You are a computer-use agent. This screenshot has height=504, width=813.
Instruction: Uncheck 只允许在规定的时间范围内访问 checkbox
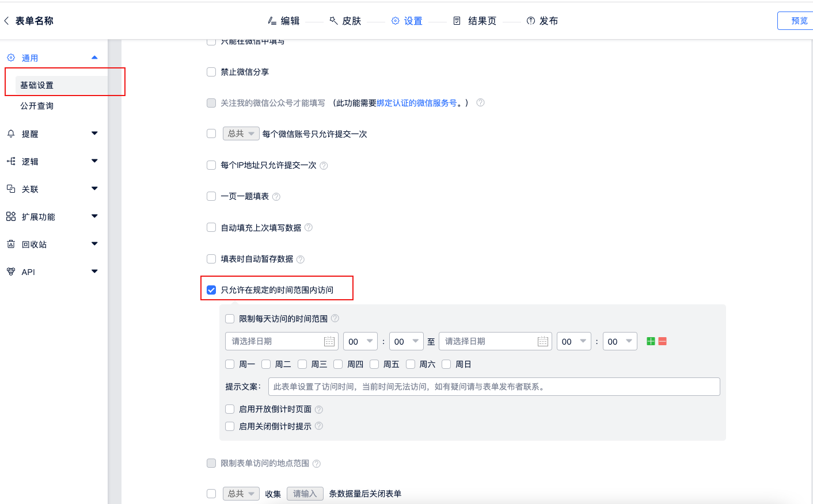(211, 290)
